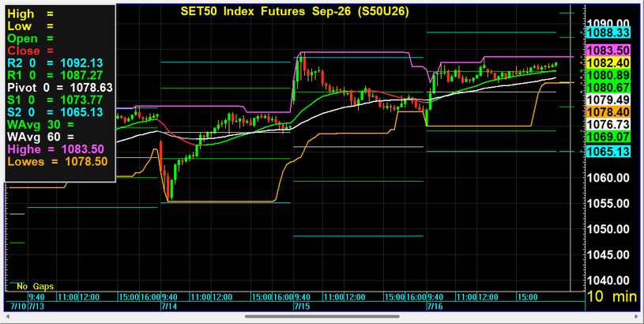This screenshot has width=644, height=324.
Task: Click the horizontal scrollbar thumb
Action: click(322, 317)
